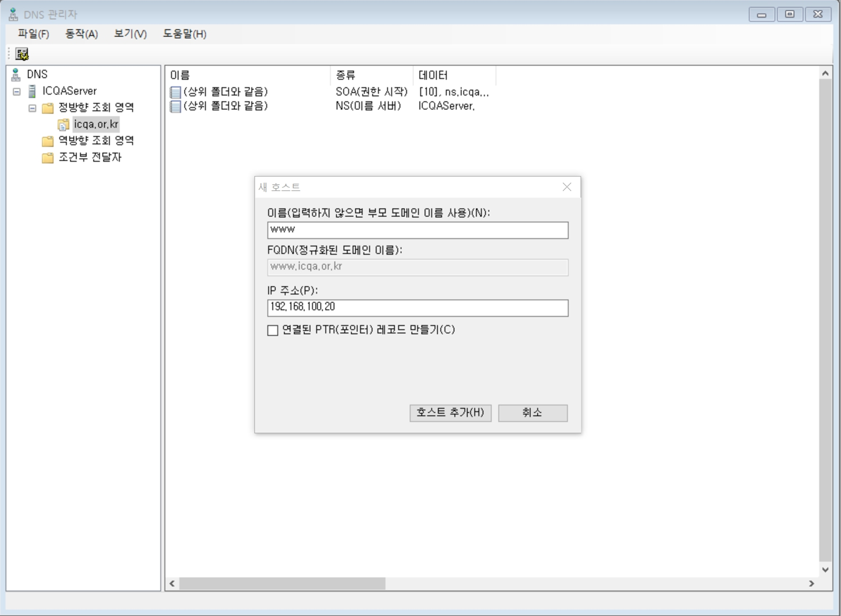Click the 이름 host name input field
The image size is (841, 616).
click(418, 230)
